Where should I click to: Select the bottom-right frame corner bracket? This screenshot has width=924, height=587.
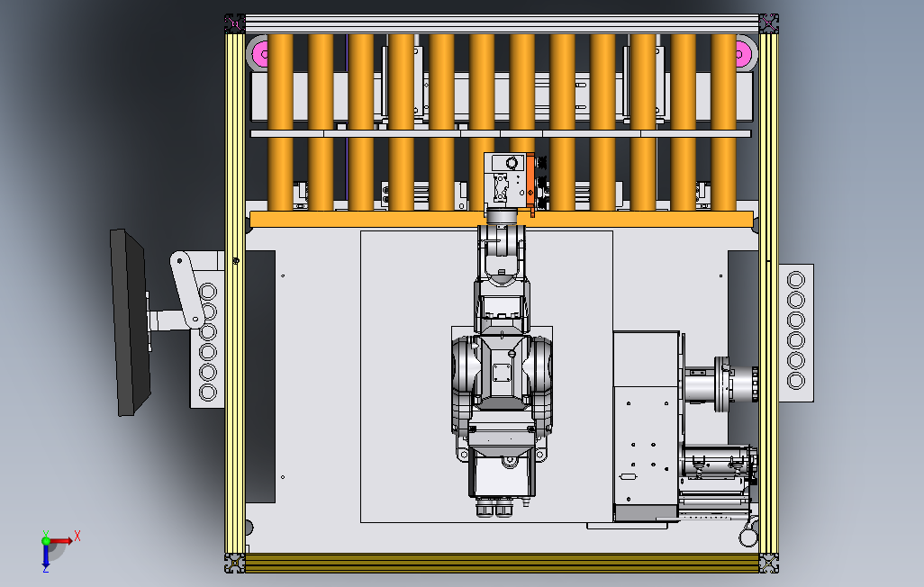(769, 563)
